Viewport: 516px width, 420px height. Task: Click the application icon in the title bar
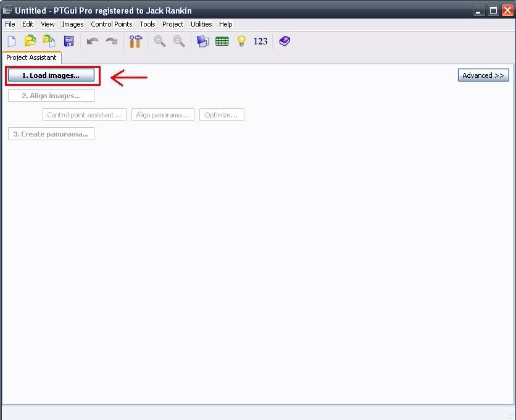(x=7, y=10)
